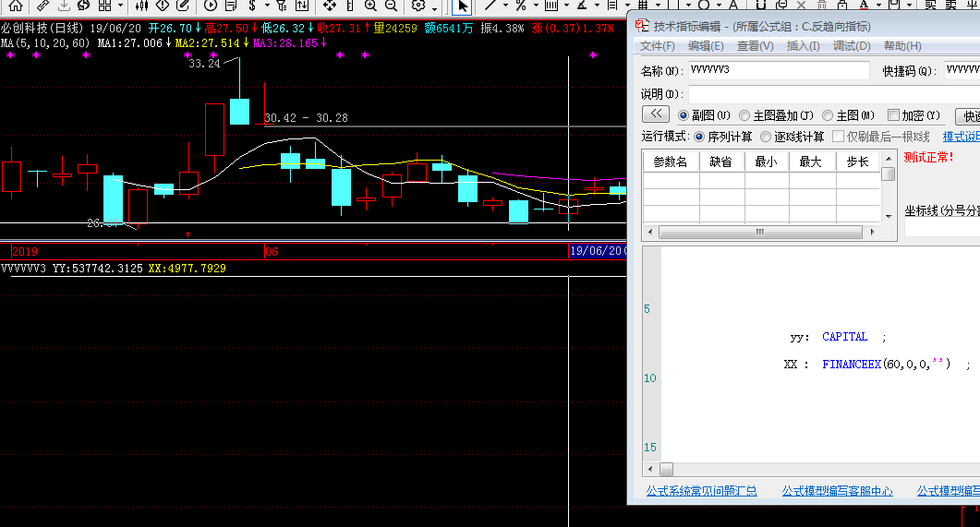Viewport: 980px width, 527px height.
Task: Select the percent retracement drawing tool
Action: pos(521,5)
